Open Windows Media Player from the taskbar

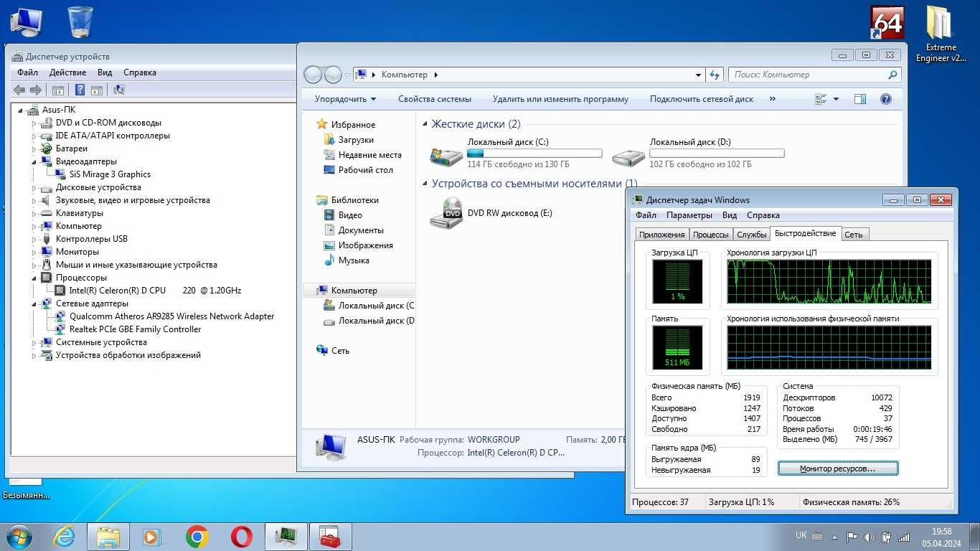[x=152, y=537]
